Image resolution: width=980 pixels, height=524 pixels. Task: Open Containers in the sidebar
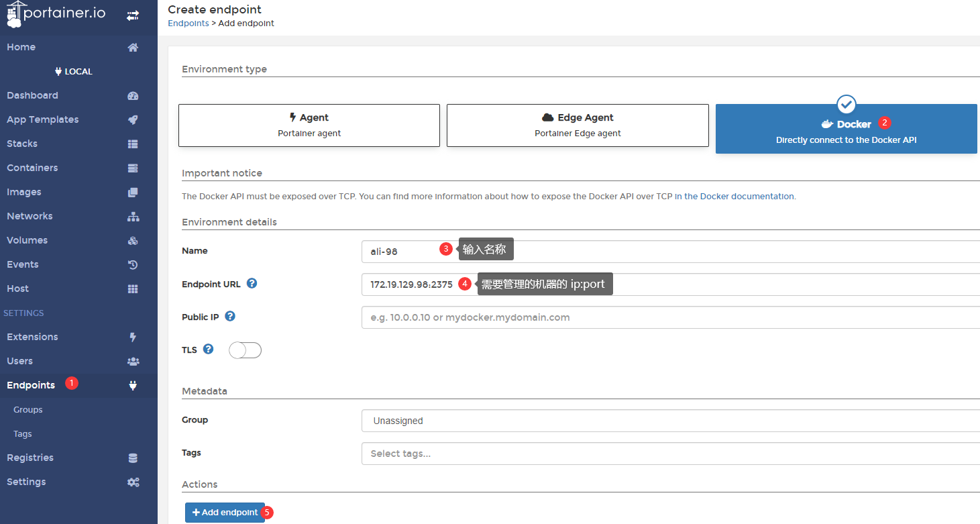[x=78, y=168]
